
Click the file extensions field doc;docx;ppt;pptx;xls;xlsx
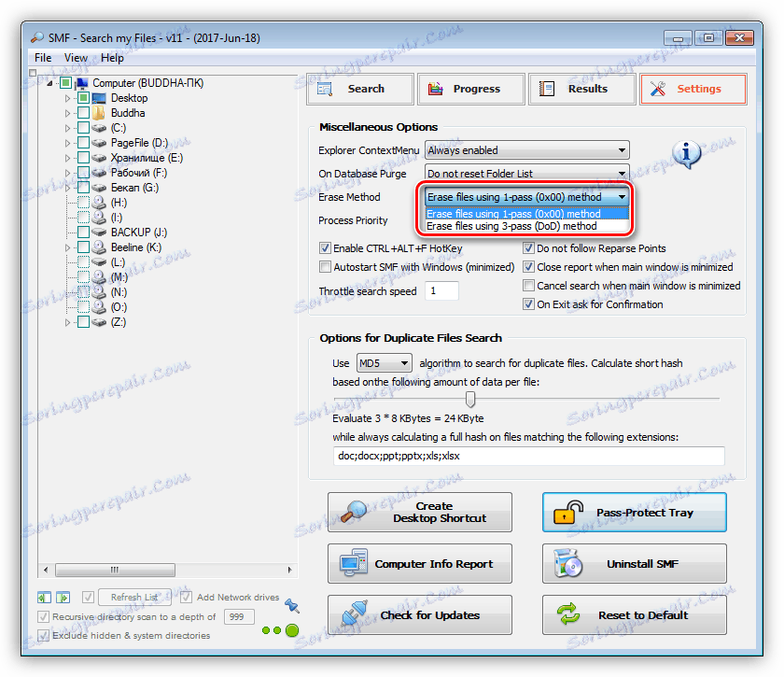(x=528, y=456)
